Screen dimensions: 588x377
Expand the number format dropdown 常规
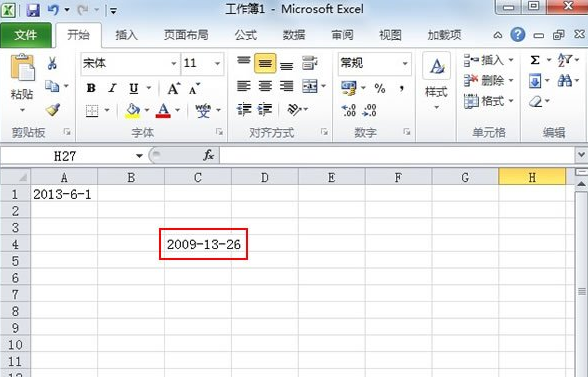coord(374,63)
